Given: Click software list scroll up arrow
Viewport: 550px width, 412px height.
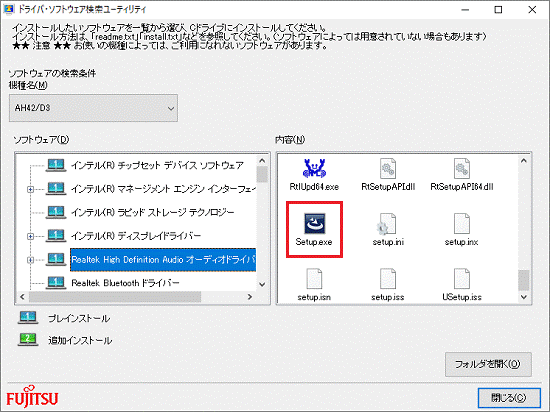Looking at the screenshot, I should [262, 161].
